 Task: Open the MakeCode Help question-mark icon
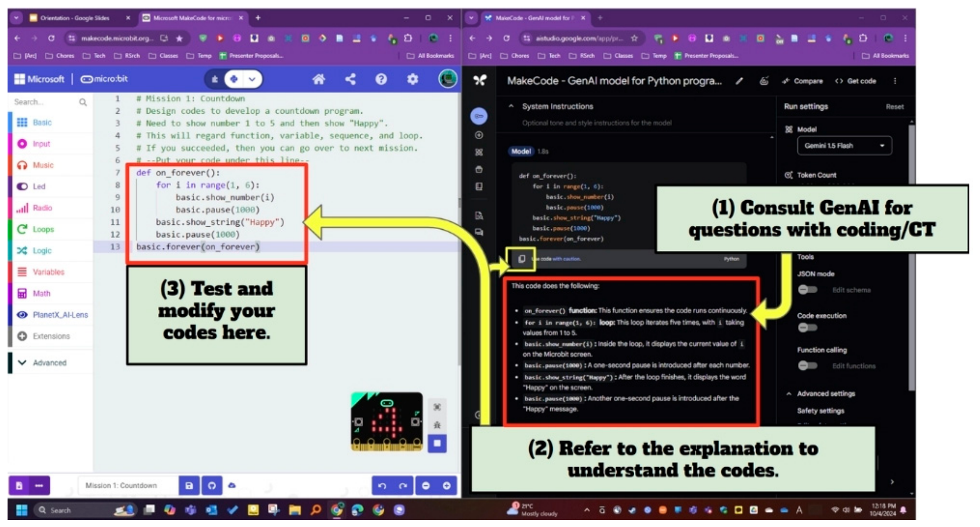pyautogui.click(x=381, y=79)
